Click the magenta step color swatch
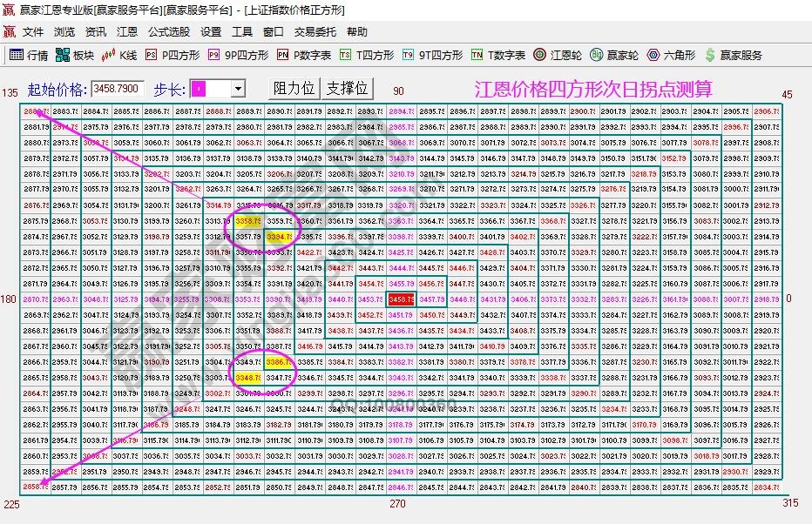 click(x=200, y=88)
